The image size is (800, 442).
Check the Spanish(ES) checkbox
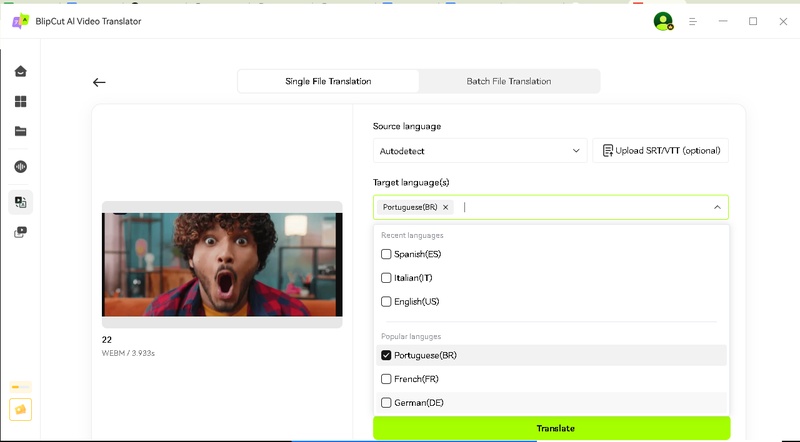click(387, 254)
